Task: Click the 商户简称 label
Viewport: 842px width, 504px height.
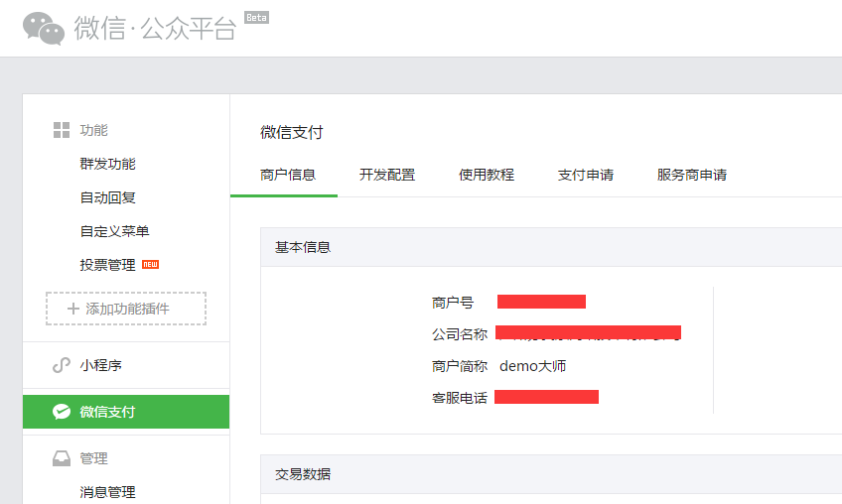Action: 460,366
